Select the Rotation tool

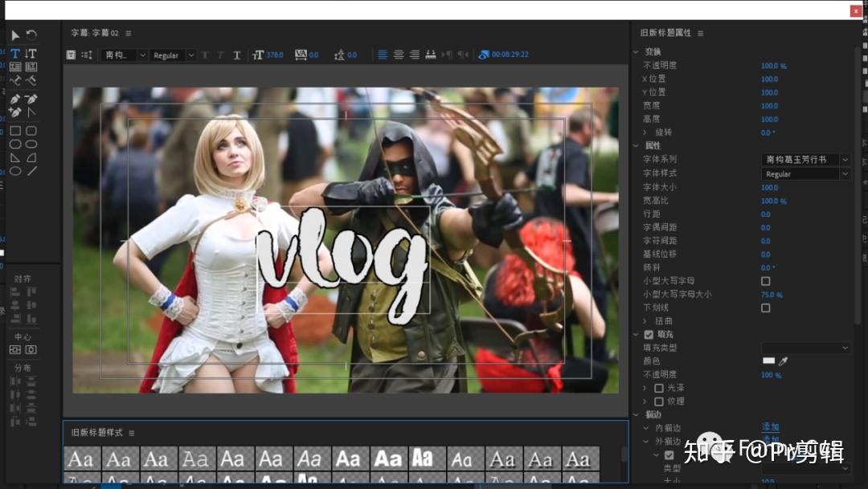click(31, 35)
